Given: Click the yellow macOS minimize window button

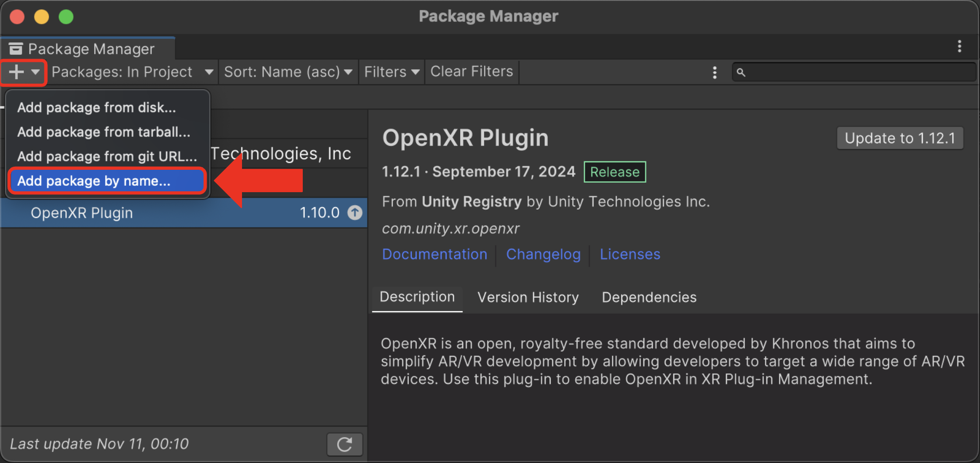Looking at the screenshot, I should (41, 17).
